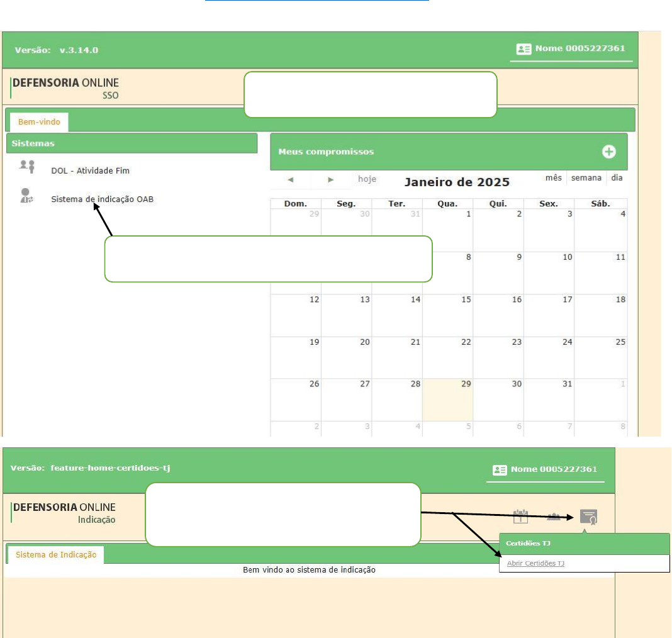Click the DOL Atividade Fim people icon
The height and width of the screenshot is (638, 672).
pos(27,166)
